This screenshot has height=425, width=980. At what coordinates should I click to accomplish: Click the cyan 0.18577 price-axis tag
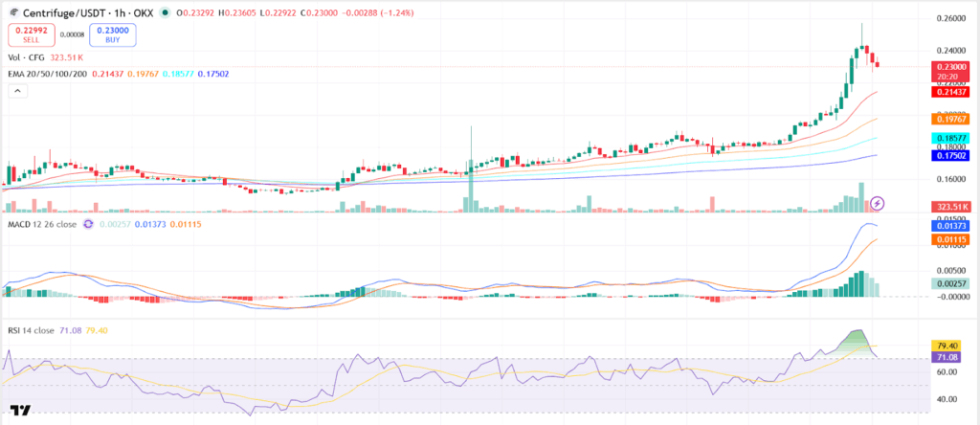click(948, 138)
